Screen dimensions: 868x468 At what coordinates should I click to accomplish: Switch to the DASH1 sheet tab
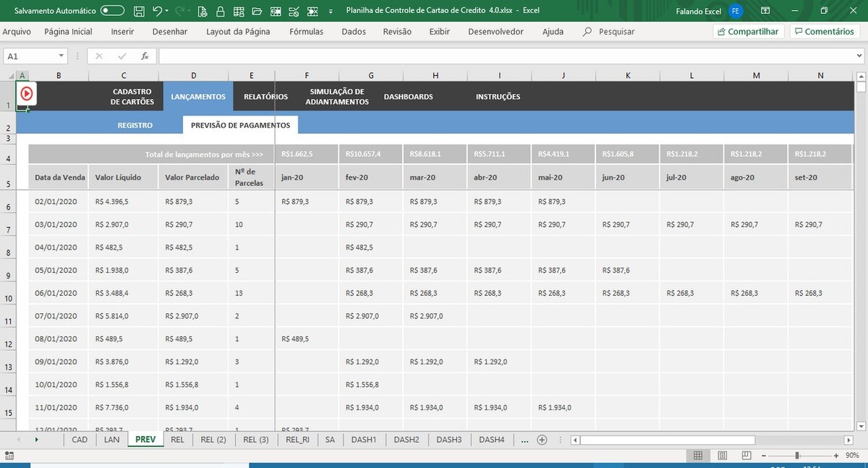pyautogui.click(x=364, y=440)
